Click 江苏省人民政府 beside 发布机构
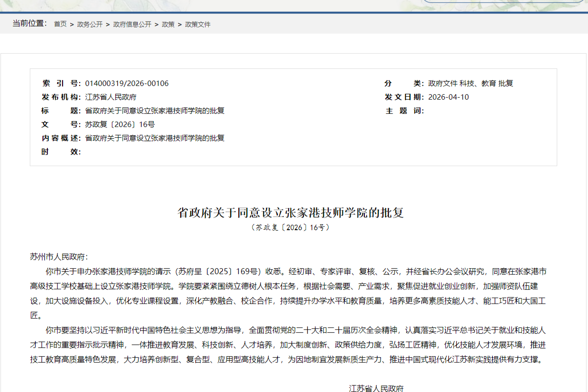 point(111,97)
